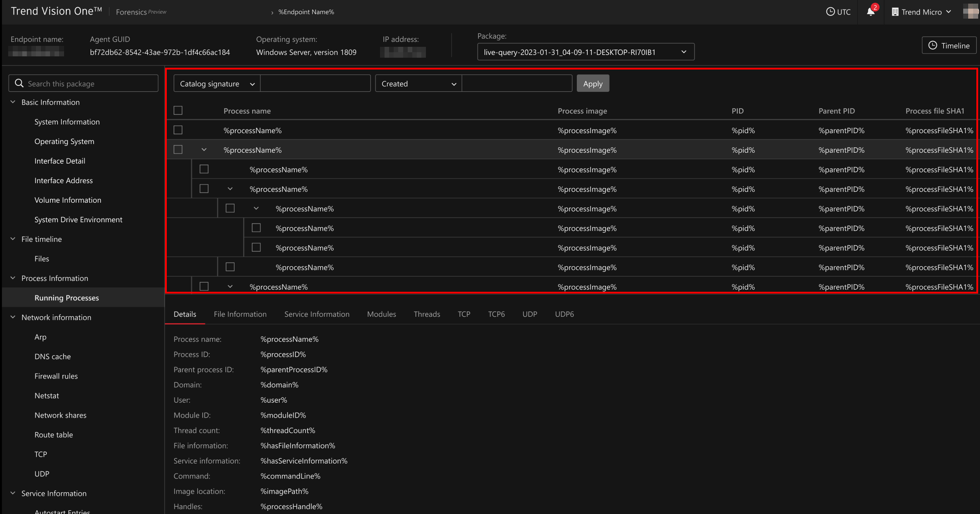Select the checkbox of a nested child process row
This screenshot has width=980, height=514.
click(x=204, y=169)
